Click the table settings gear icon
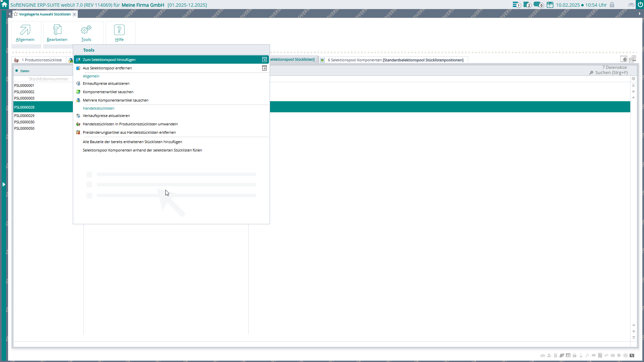Image resolution: width=644 pixels, height=362 pixels. click(x=633, y=78)
